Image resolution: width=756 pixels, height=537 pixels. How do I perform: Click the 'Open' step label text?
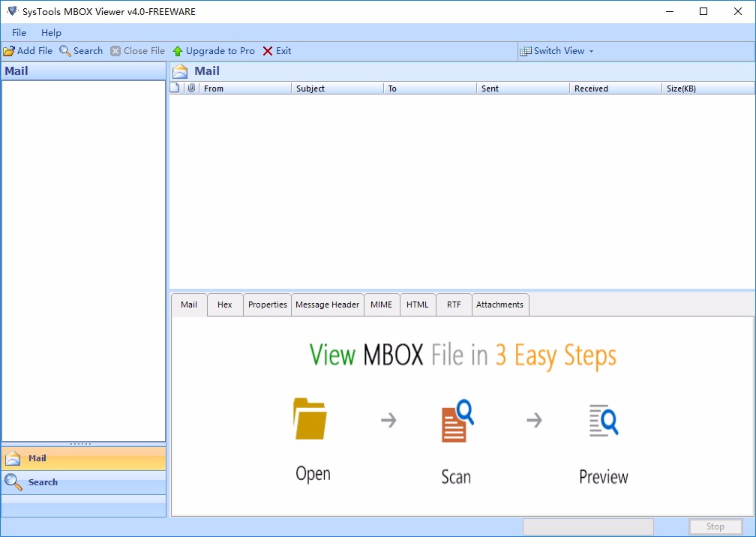tap(313, 473)
